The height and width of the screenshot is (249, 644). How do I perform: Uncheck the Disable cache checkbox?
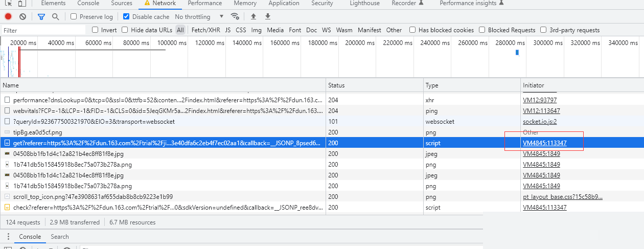[x=127, y=17]
